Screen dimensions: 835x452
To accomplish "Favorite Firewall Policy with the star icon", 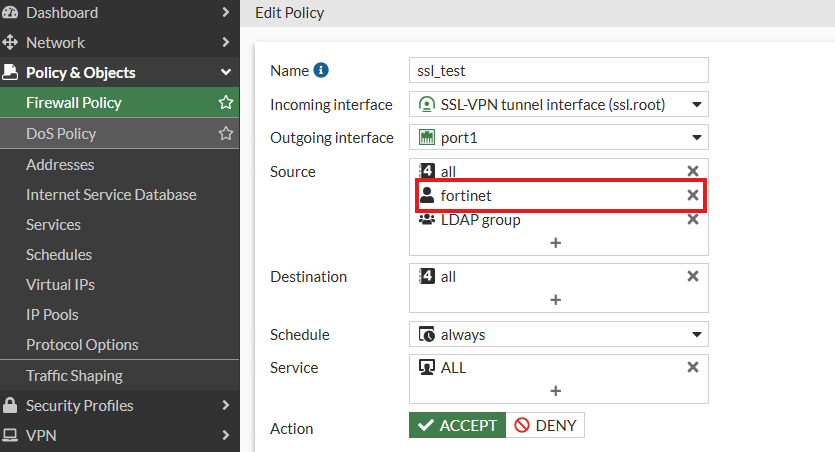I will pyautogui.click(x=226, y=103).
